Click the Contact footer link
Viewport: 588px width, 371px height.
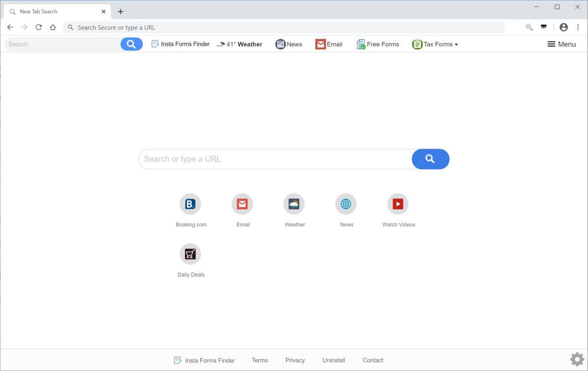coord(373,360)
